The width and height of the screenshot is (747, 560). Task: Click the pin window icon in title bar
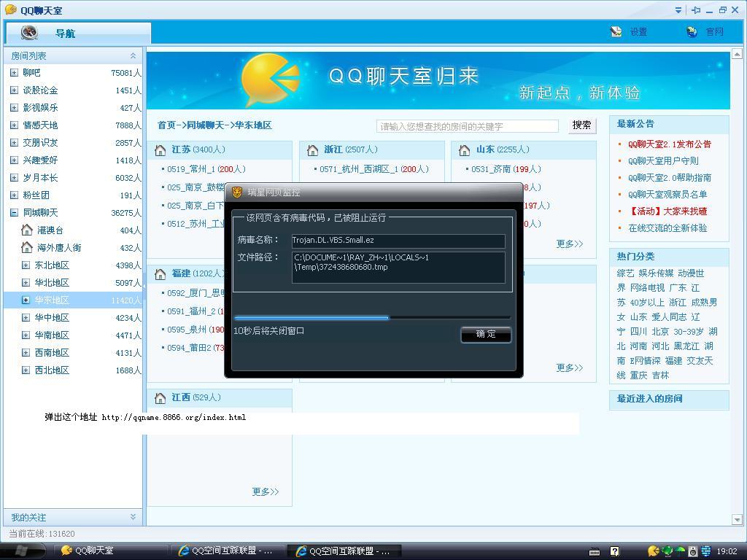tap(696, 10)
